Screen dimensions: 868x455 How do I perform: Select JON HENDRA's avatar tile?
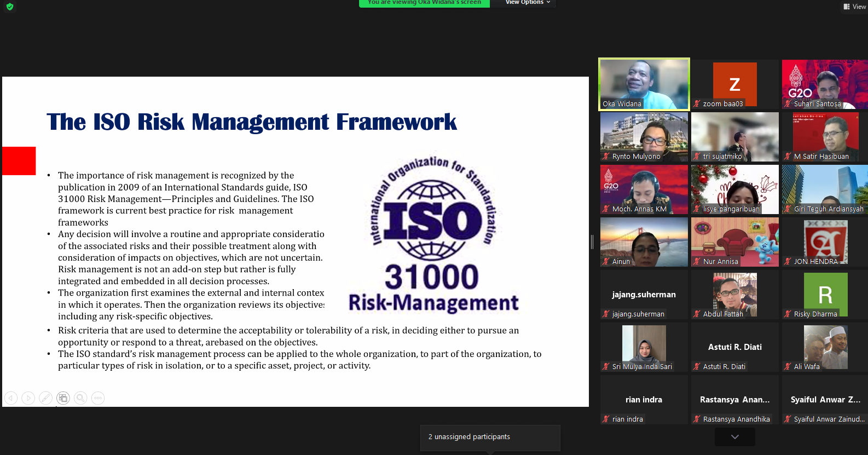[825, 242]
